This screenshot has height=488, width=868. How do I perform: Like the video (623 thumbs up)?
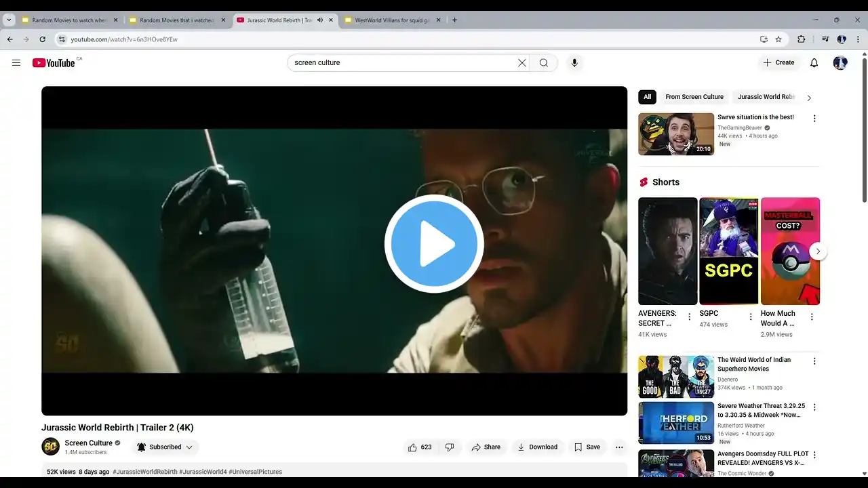pos(420,447)
